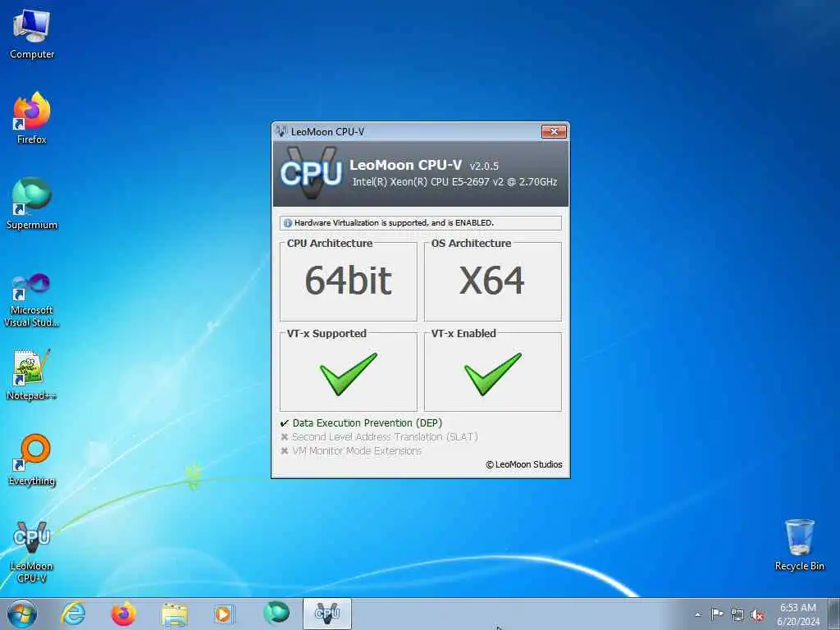Image resolution: width=840 pixels, height=630 pixels.
Task: Click the 'Hardware Virtualization is supported' message
Action: [394, 223]
